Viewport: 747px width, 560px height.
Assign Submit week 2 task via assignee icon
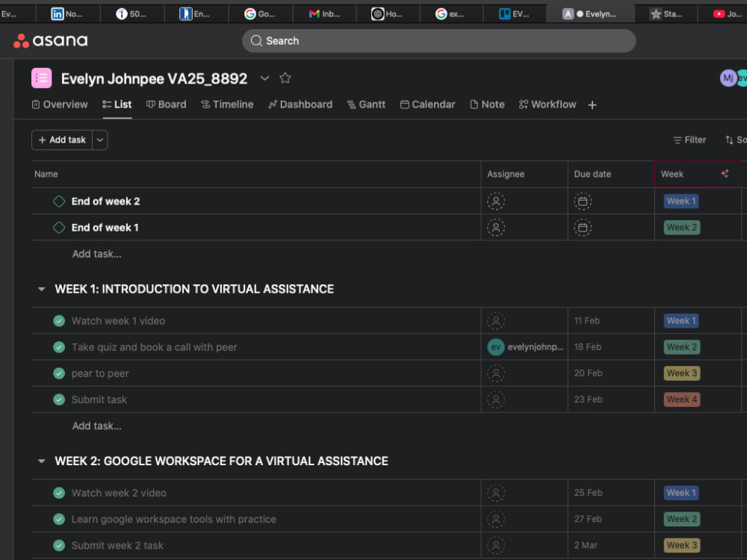pyautogui.click(x=496, y=545)
